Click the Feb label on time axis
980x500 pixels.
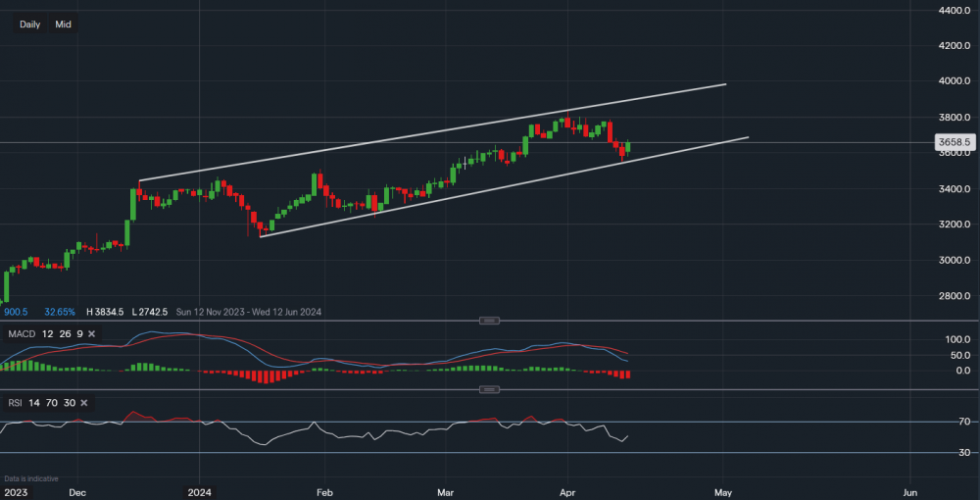pos(325,491)
